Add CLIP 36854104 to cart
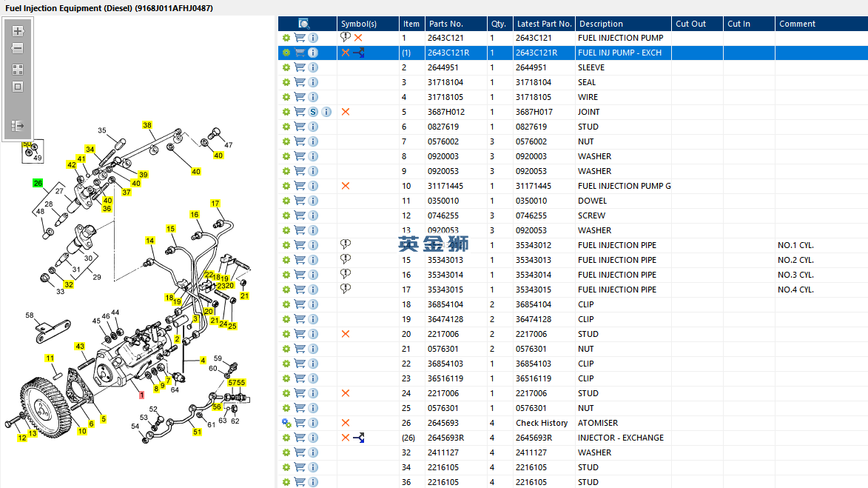 point(300,304)
